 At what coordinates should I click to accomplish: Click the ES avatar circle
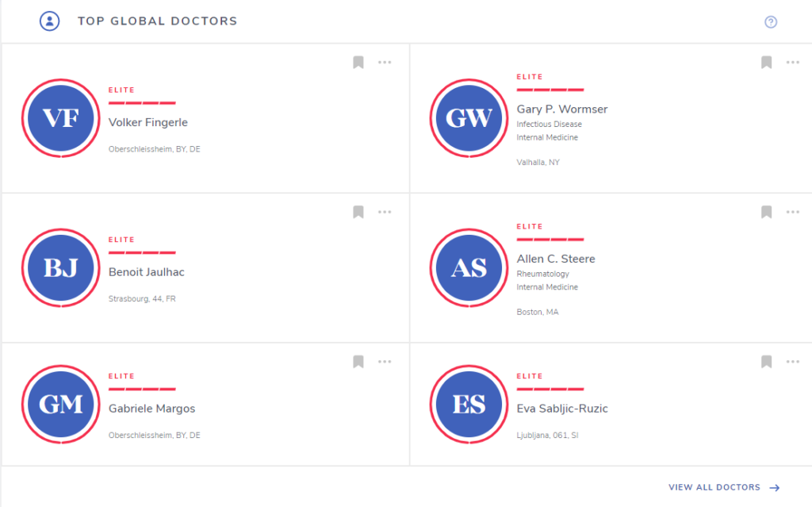coord(469,405)
